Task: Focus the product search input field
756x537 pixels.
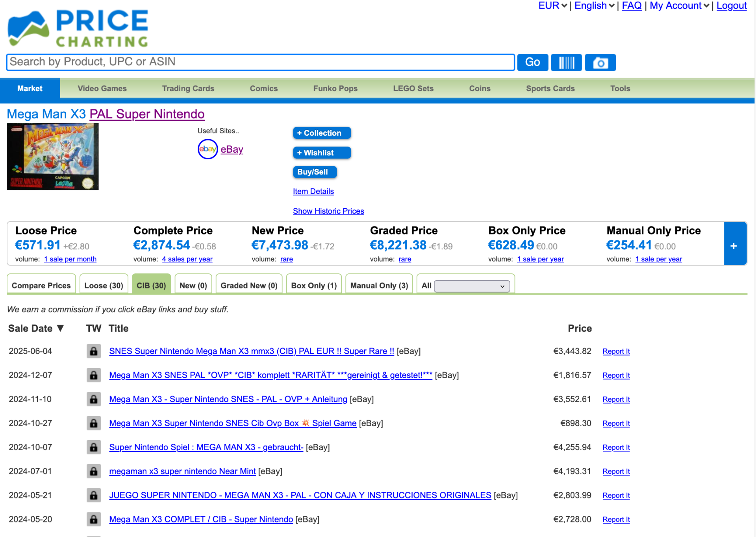Action: pyautogui.click(x=260, y=62)
